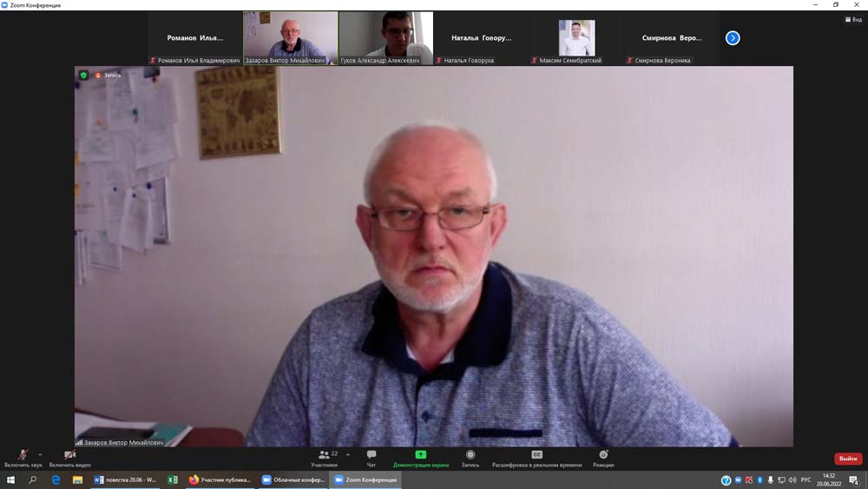Switch to Firefox Участник публика taskbar item
This screenshot has width=868, height=489.
pyautogui.click(x=220, y=479)
